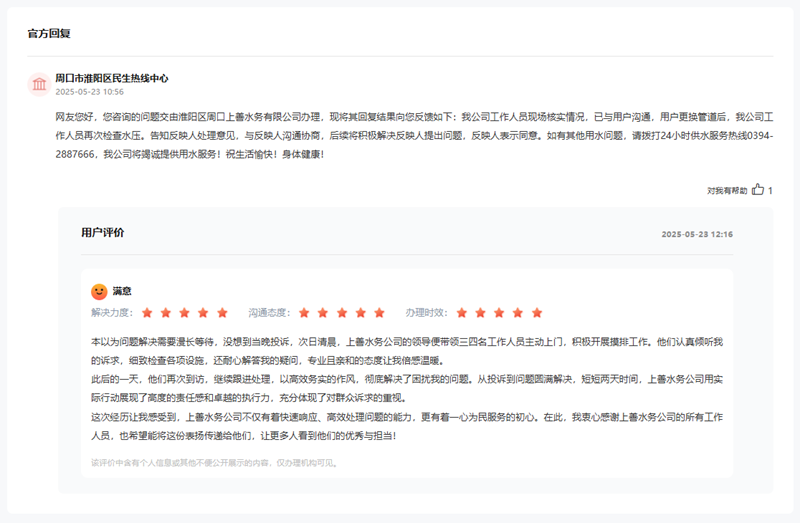Click the 对我有帮助 label
Viewport: 800px width, 523px height.
click(x=727, y=190)
